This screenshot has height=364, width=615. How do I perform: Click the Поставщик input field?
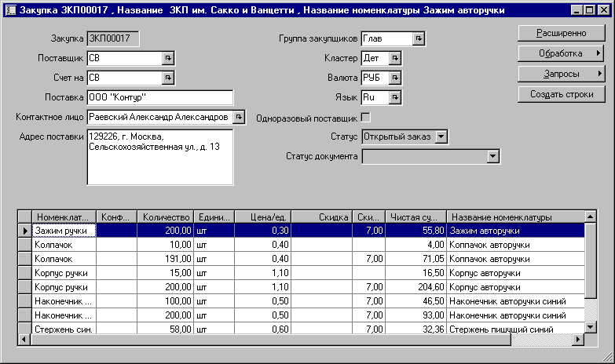tap(125, 58)
